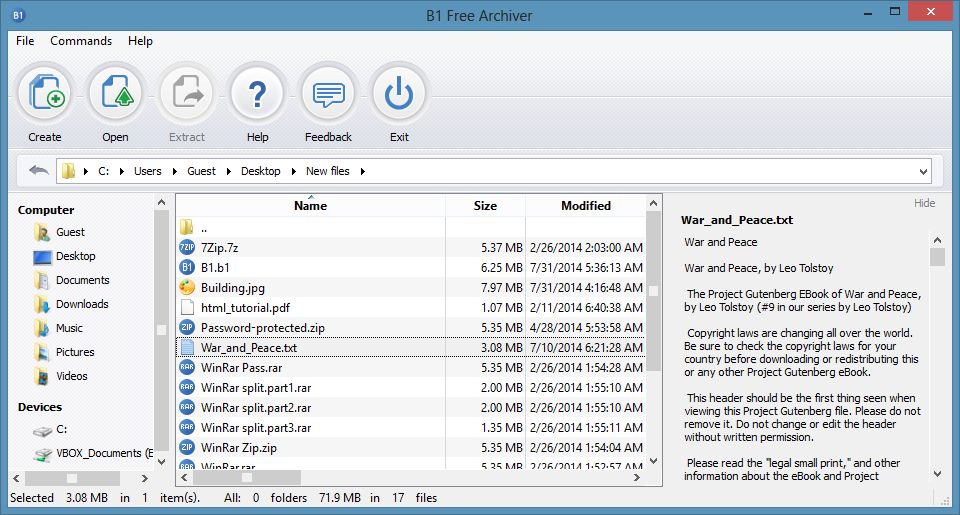Expand the arrow after Users in path
This screenshot has height=515, width=960.
point(174,171)
